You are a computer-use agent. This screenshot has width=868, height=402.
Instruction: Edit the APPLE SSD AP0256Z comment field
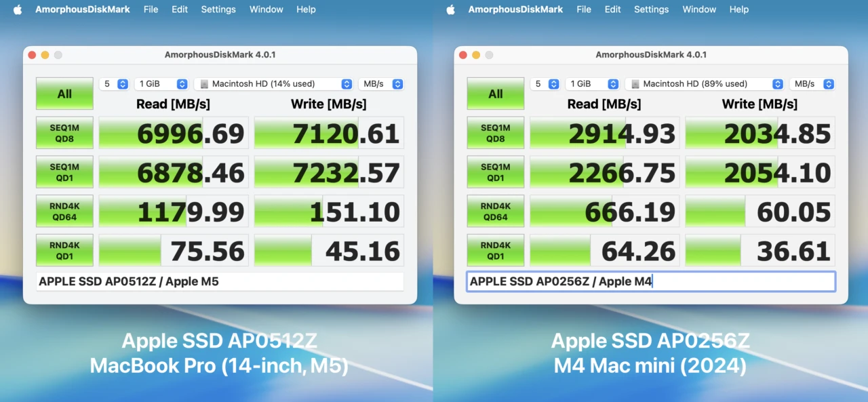pyautogui.click(x=650, y=281)
